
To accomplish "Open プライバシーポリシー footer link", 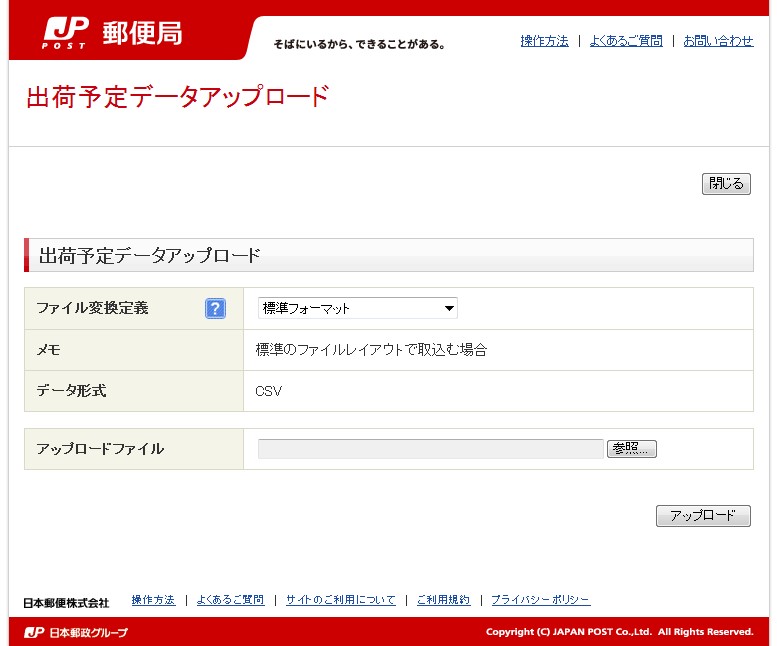I will coord(540,600).
